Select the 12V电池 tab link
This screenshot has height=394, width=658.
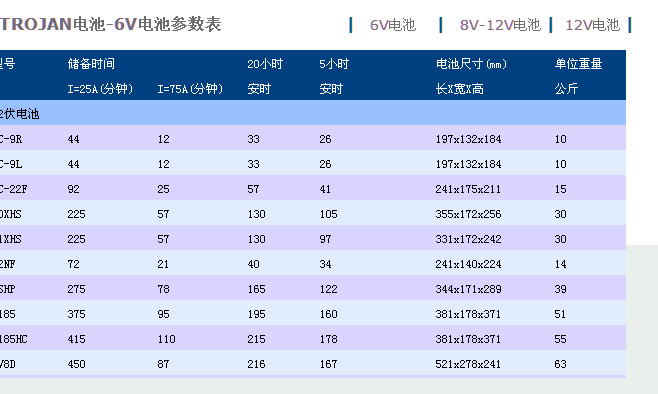[593, 25]
